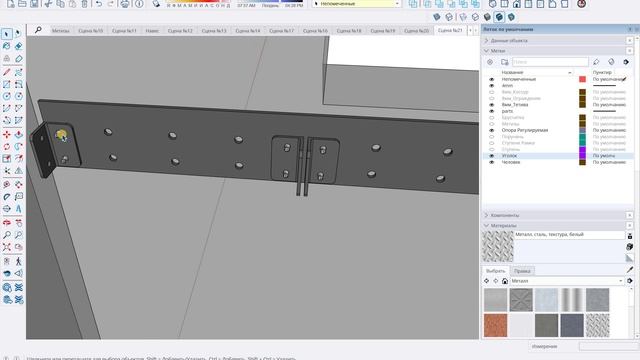Go to home in-model materials
The width and height of the screenshot is (640, 360).
[x=505, y=281]
